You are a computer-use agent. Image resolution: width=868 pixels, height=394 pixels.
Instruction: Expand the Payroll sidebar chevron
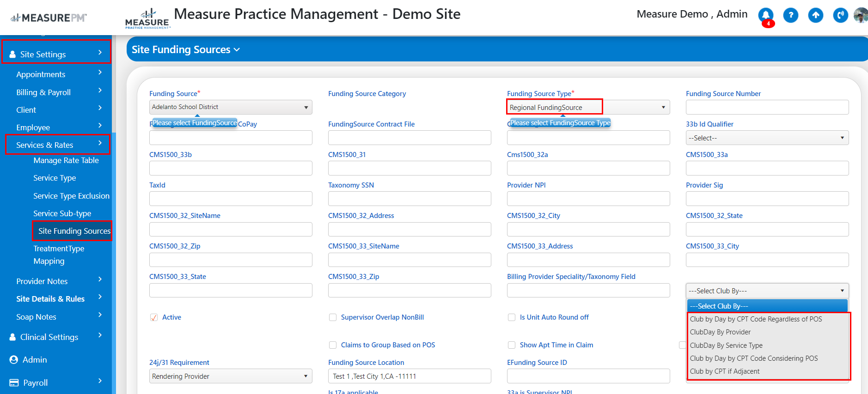[x=100, y=381]
